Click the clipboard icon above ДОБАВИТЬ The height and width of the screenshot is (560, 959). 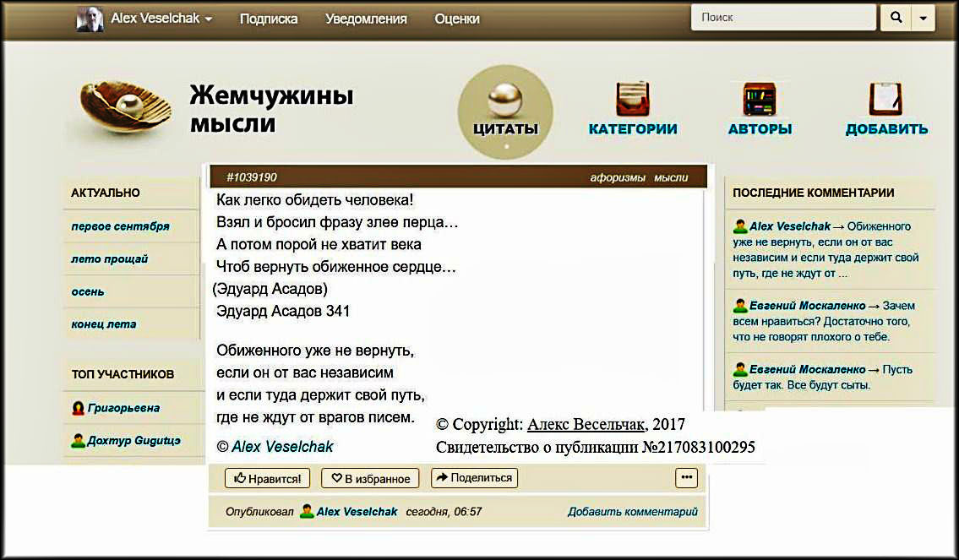click(885, 99)
